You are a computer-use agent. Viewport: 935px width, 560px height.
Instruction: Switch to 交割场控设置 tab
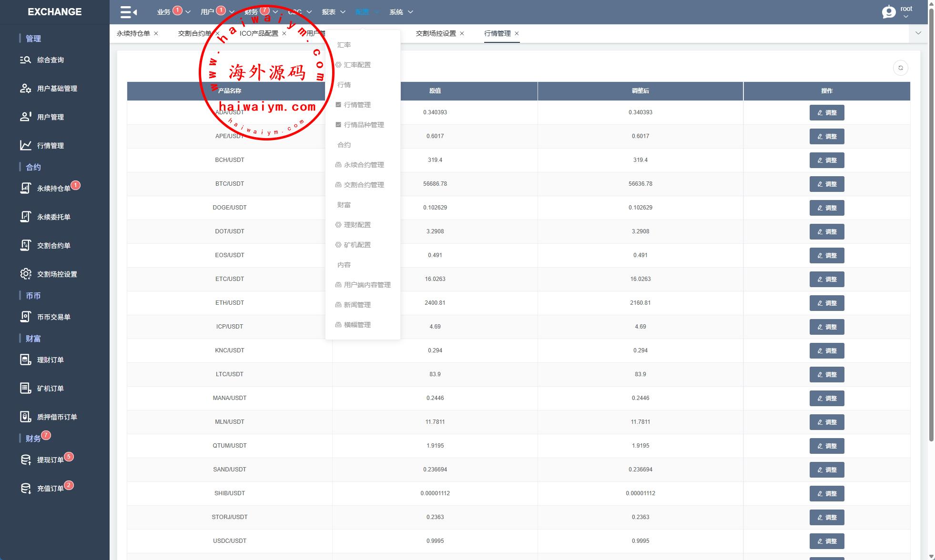(x=436, y=33)
